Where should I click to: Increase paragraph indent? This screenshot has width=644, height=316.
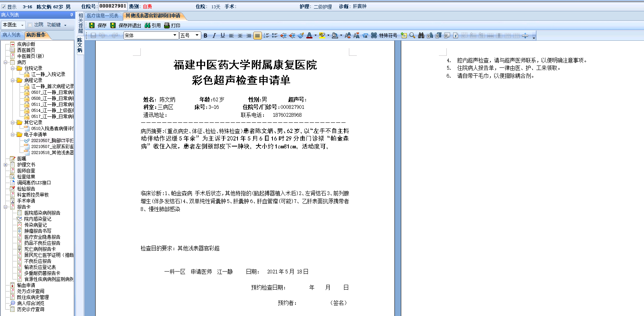[292, 35]
